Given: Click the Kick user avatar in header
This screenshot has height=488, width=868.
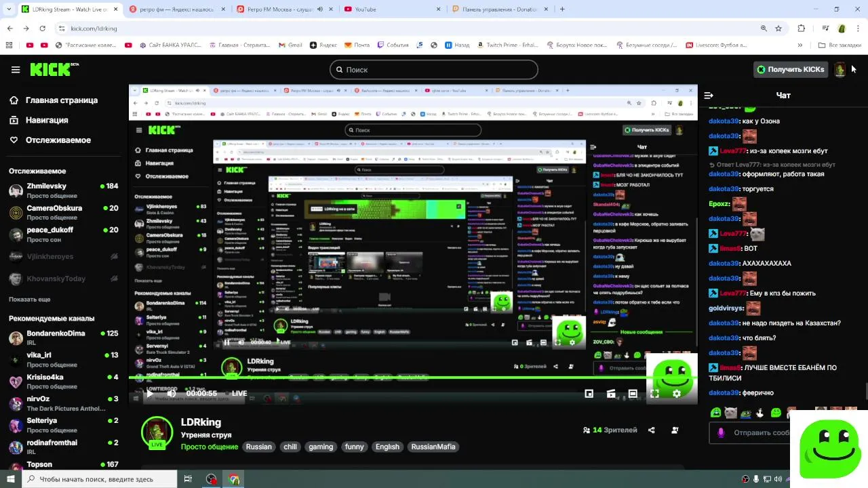Looking at the screenshot, I should coord(840,69).
